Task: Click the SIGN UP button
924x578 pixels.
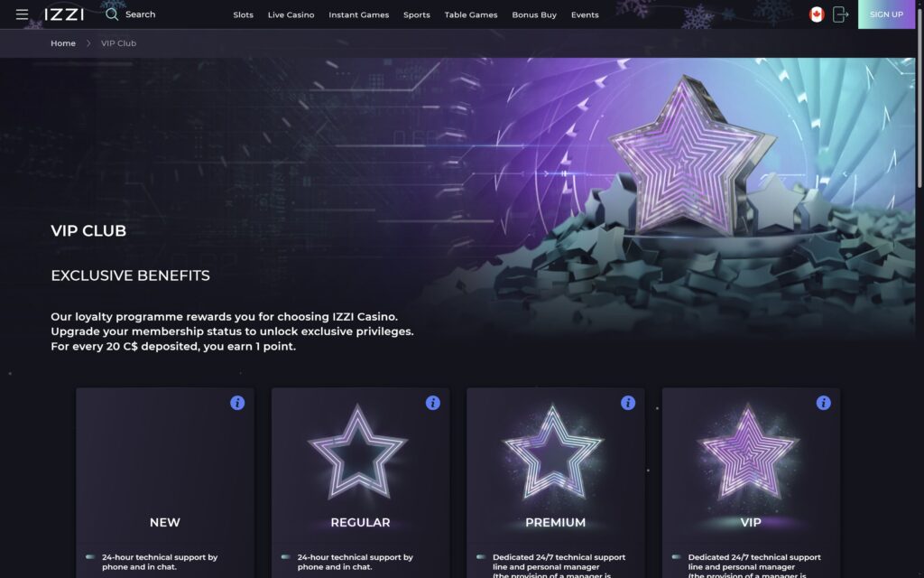Action: point(886,14)
